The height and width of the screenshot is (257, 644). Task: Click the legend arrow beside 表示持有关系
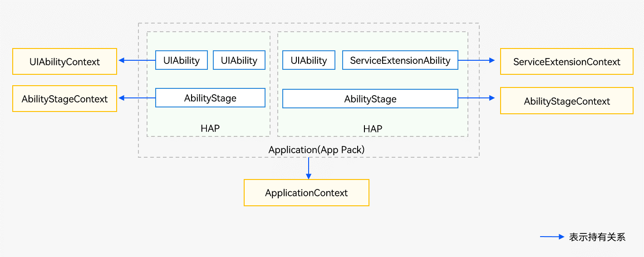[x=552, y=237]
